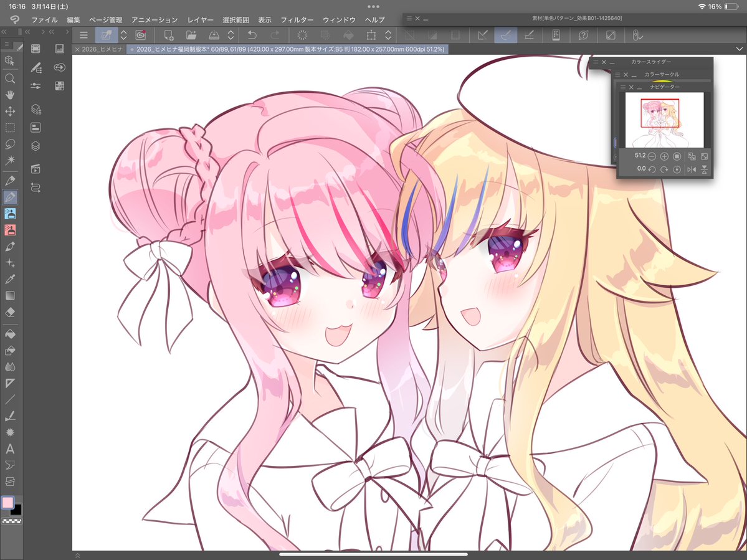Select the blue Brush tool

point(9,213)
